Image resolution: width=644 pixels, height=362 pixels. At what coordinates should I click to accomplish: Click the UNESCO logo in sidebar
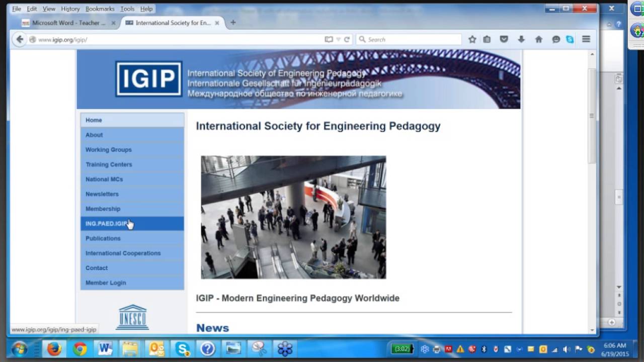[132, 317]
